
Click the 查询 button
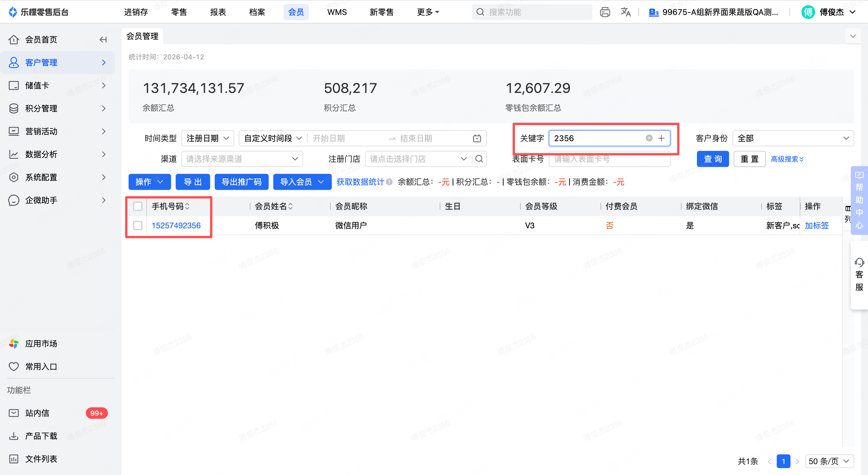click(712, 159)
